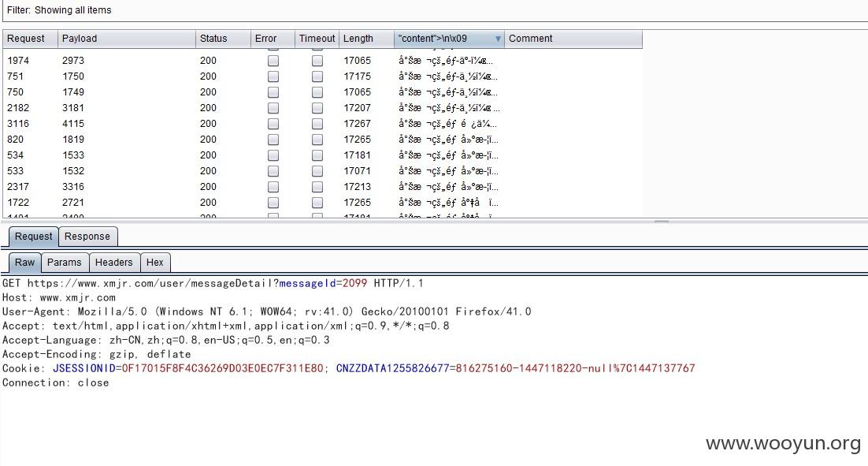
Task: Sort by the Status column header
Action: coord(223,39)
